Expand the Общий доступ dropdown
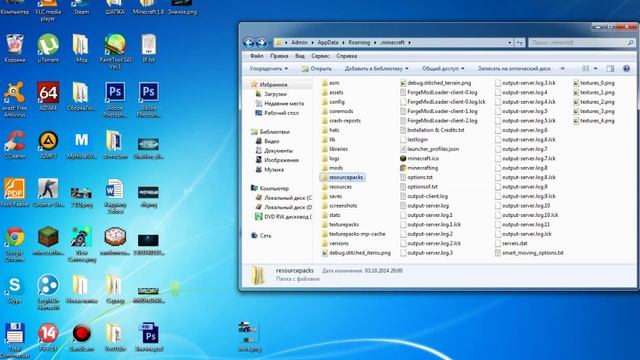640x360 pixels. [x=443, y=69]
